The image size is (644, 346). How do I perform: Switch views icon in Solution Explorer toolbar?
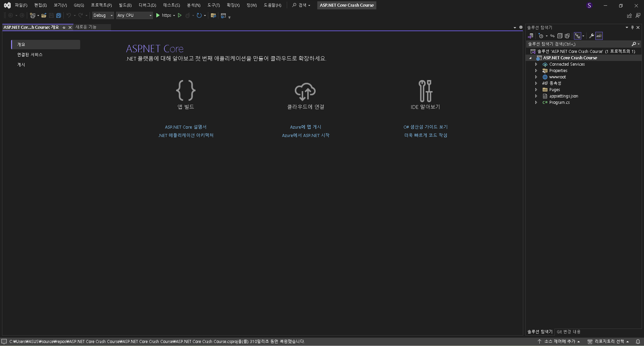pos(531,36)
